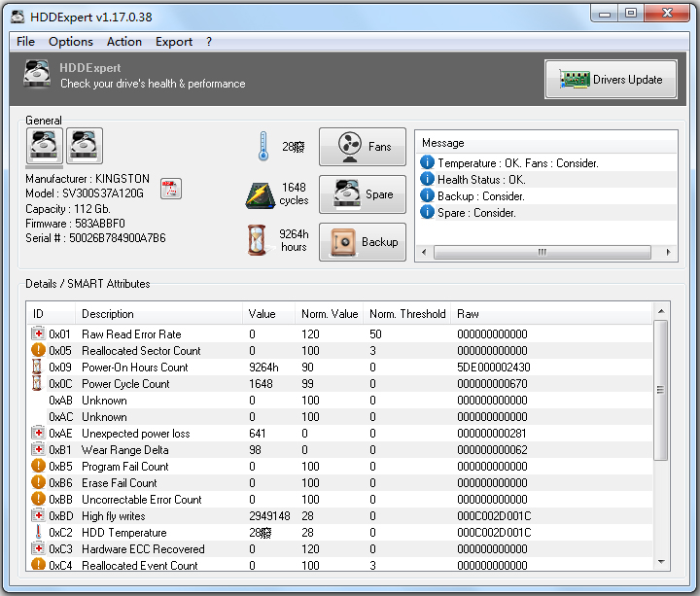The height and width of the screenshot is (596, 700).
Task: Click the Serial # 50026B784900A7B6 text
Action: coord(95,237)
